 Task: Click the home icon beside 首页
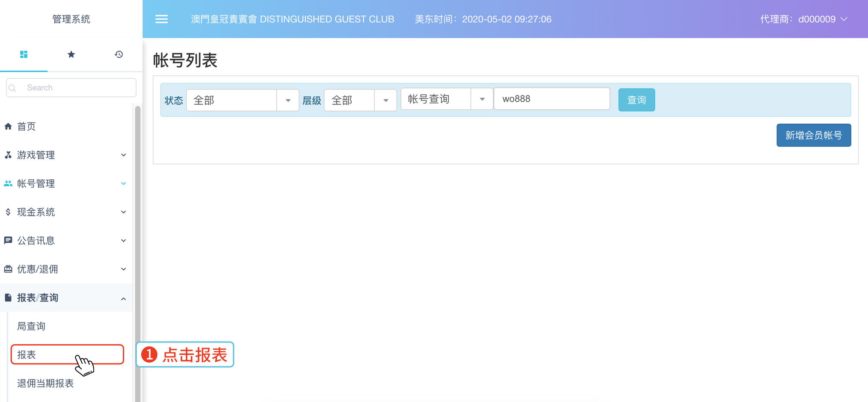pos(8,126)
